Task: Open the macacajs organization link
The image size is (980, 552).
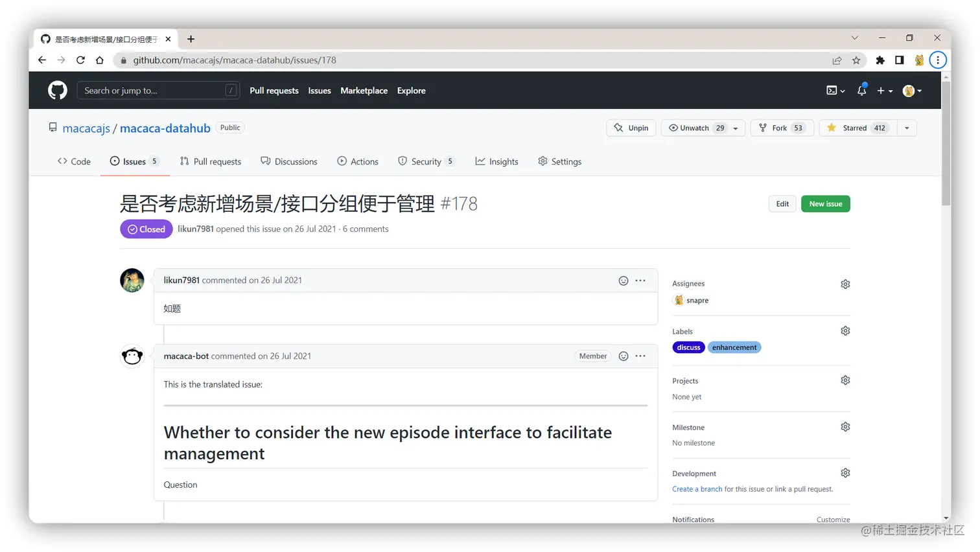Action: (86, 128)
